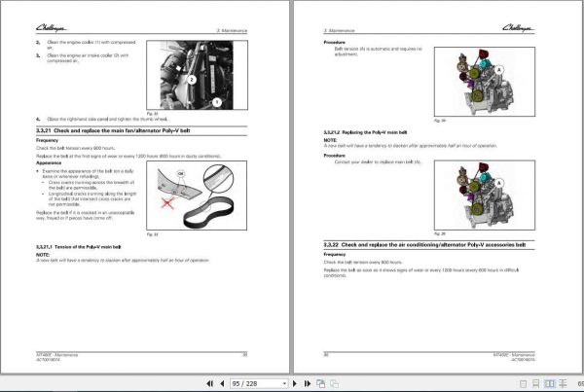Click the Challenger logo on the right page
This screenshot has height=392, width=584.
coord(519,27)
